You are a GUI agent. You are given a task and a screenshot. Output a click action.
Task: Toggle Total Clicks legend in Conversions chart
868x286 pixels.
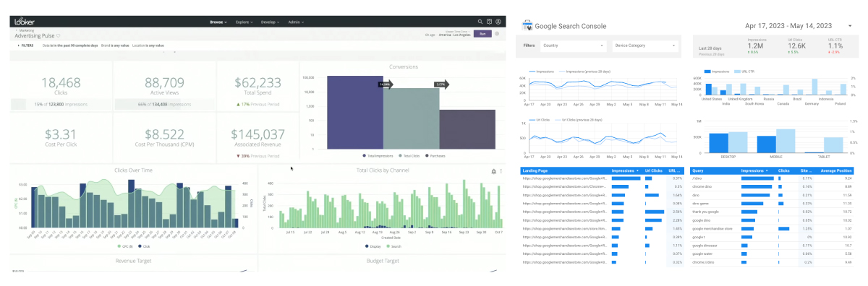[409, 155]
